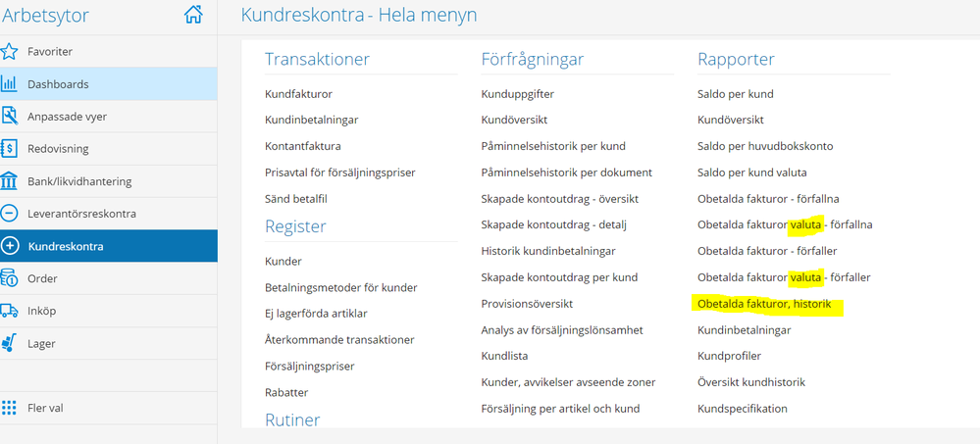The height and width of the screenshot is (444, 980).
Task: Show Fler val options
Action: (x=109, y=408)
